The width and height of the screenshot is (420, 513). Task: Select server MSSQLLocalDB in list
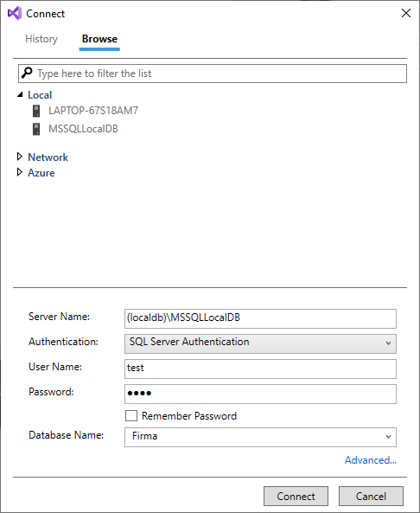pos(83,129)
